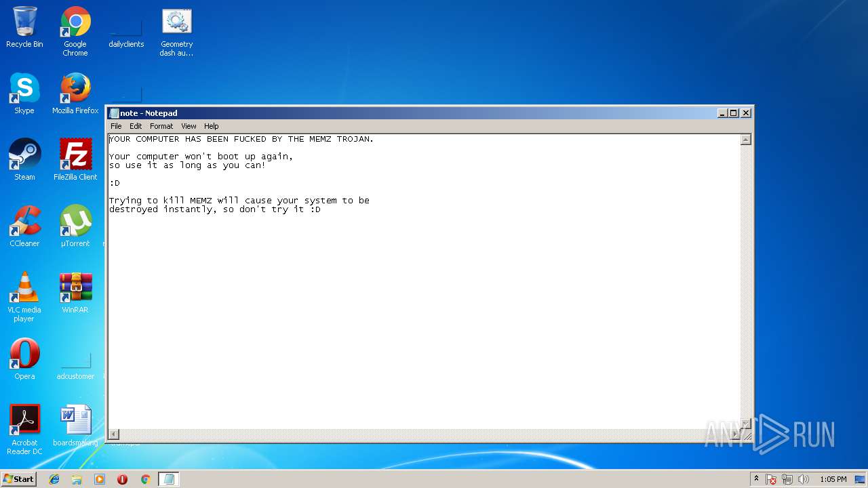The width and height of the screenshot is (868, 488).
Task: Open the Recycle Bin desktop icon
Action: [x=24, y=27]
